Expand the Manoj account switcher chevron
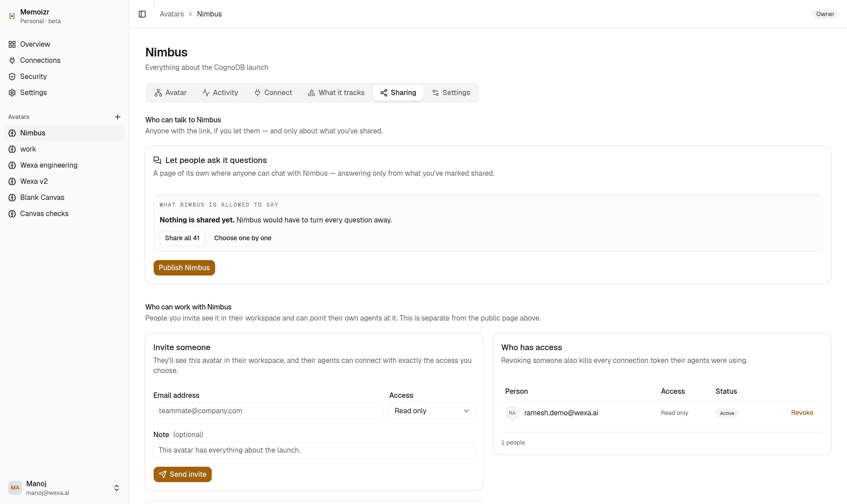This screenshot has width=847, height=504. (117, 488)
